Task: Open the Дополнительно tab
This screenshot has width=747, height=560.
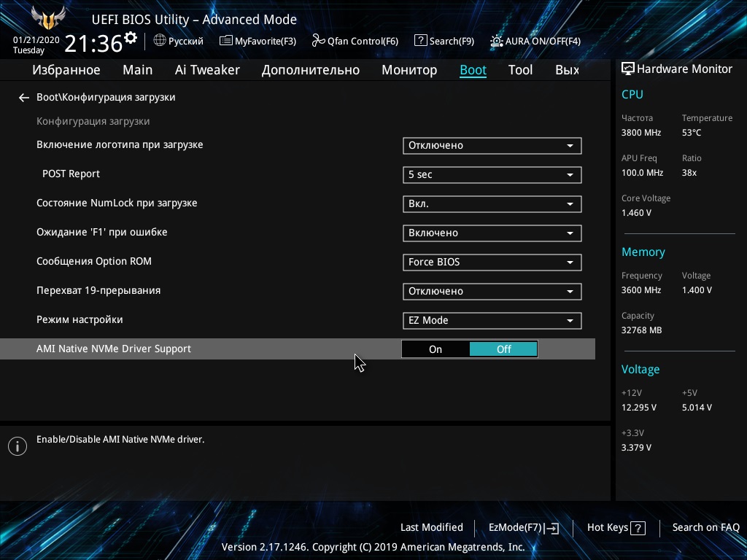Action: pyautogui.click(x=311, y=70)
